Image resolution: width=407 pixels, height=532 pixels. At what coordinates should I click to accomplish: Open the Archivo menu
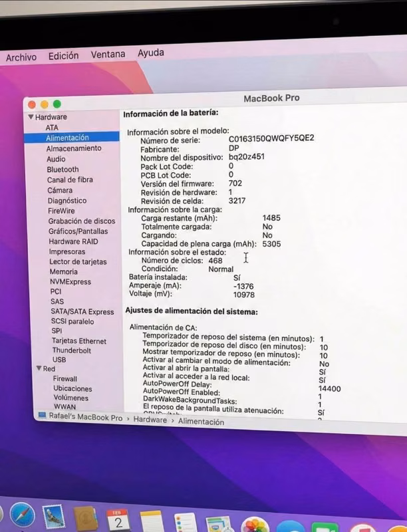point(21,57)
